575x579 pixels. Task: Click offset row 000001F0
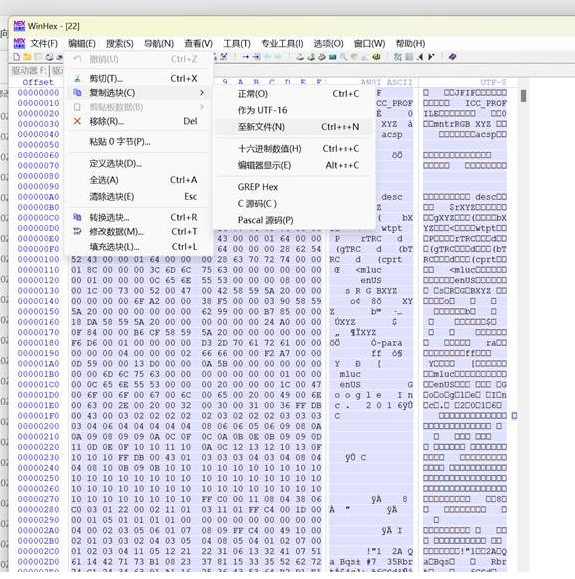[x=38, y=415]
